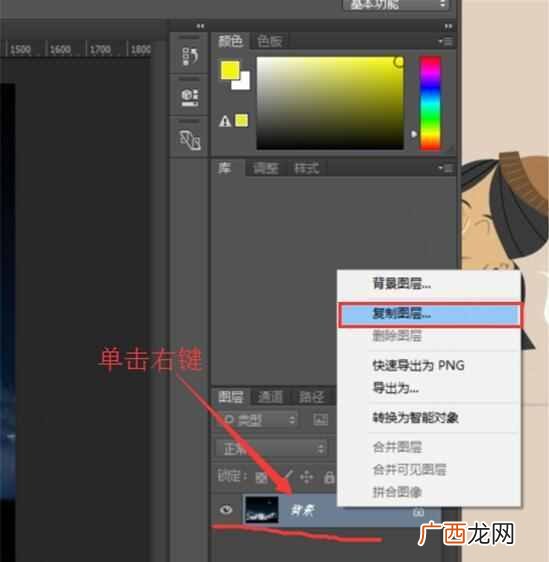Switch to the 颜色 tab

pyautogui.click(x=231, y=41)
